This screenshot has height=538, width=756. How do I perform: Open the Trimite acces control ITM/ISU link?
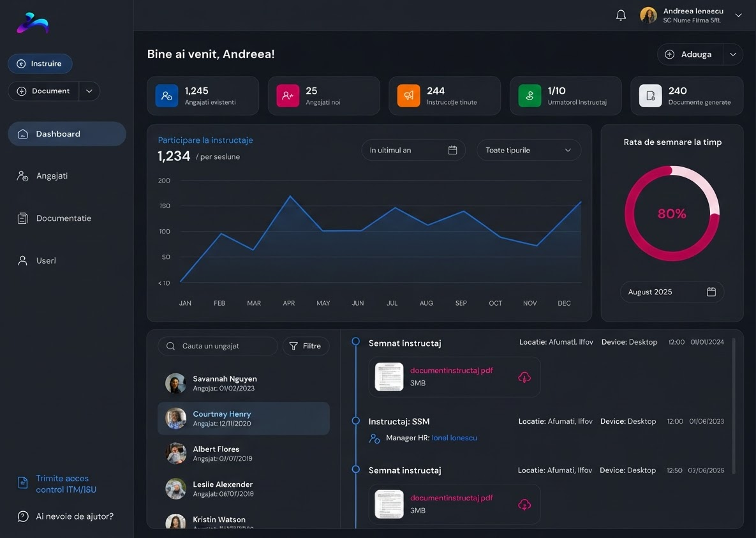66,484
